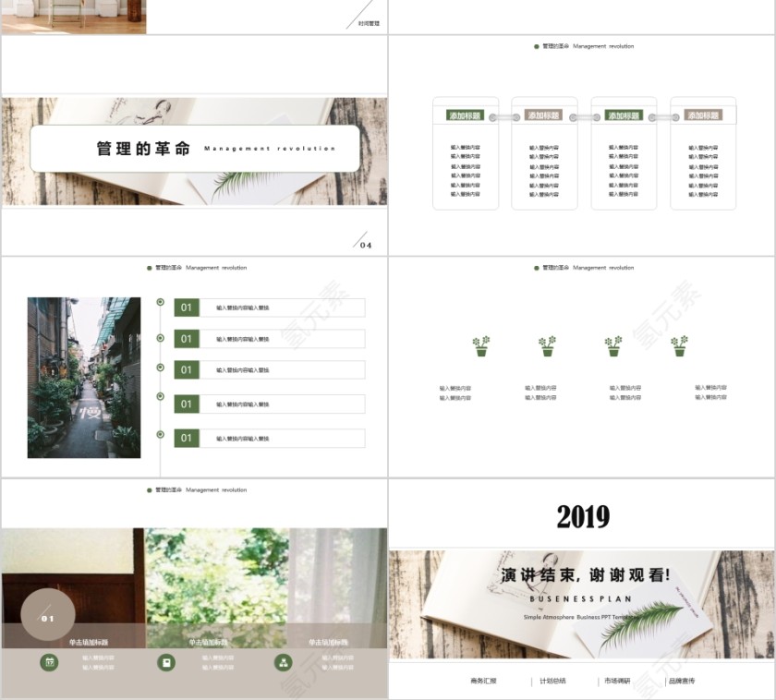776x700 pixels.
Task: Select the third potted plant icon
Action: 613,346
